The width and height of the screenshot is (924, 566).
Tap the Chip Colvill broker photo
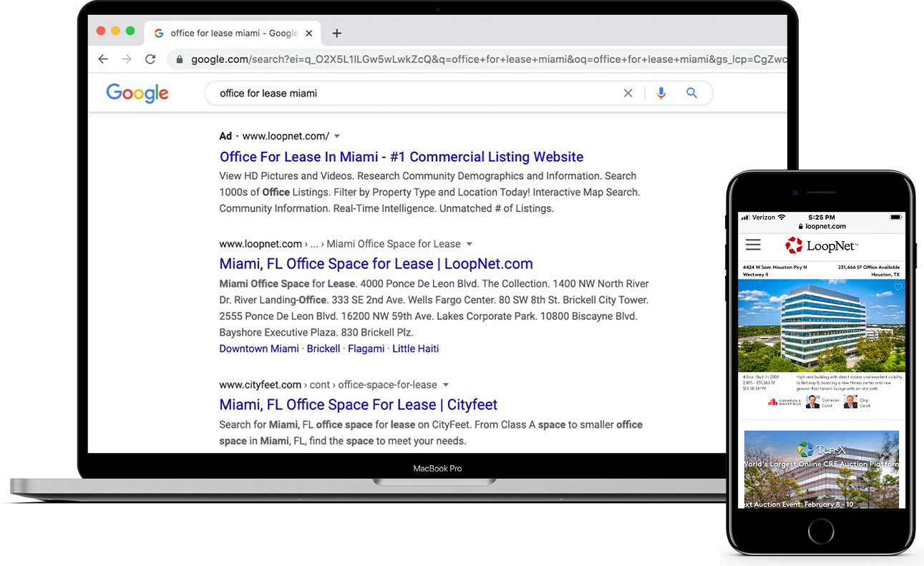pos(850,401)
